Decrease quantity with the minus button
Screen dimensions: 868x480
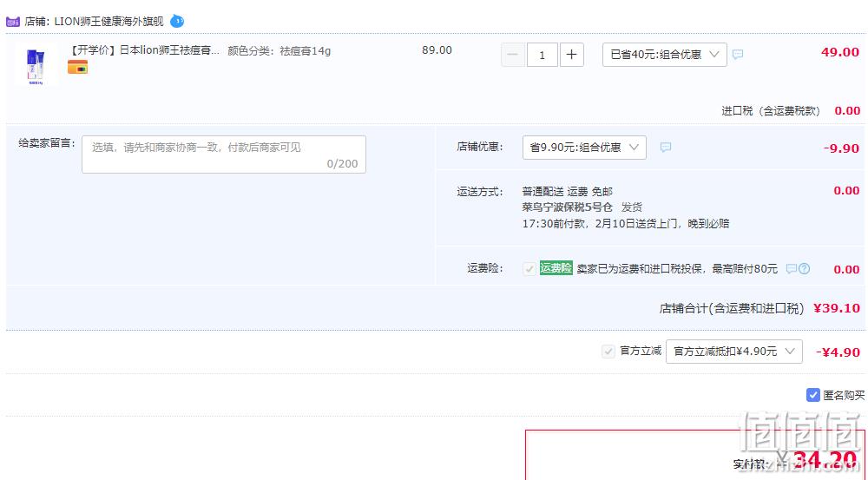(513, 55)
